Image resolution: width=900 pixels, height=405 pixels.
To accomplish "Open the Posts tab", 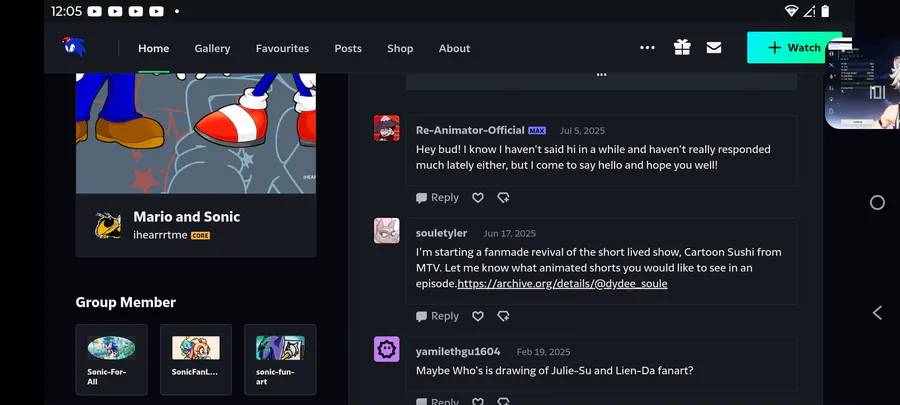I will [348, 48].
